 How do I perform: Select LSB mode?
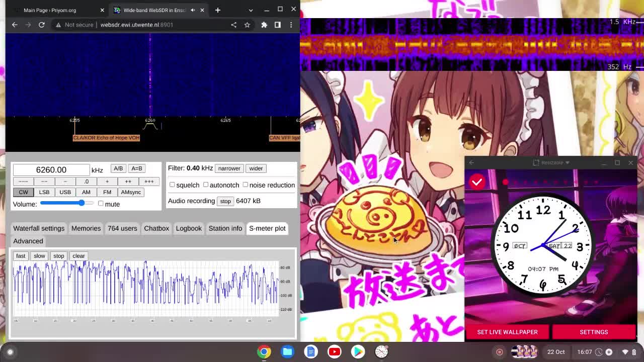[44, 192]
